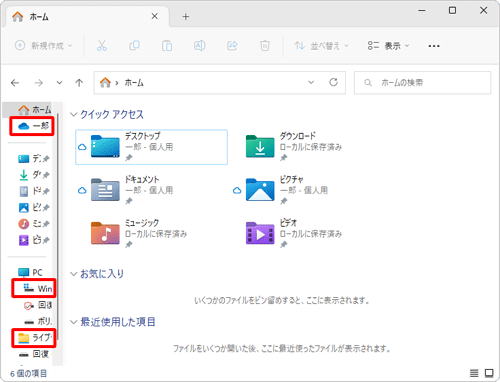Screen dimensions: 500x382
Task: Click the ホームの検索 search field
Action: pyautogui.click(x=422, y=82)
